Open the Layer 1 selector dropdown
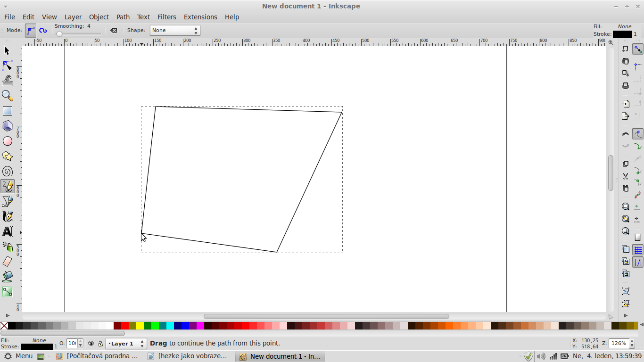The height and width of the screenshot is (362, 644). click(x=126, y=344)
